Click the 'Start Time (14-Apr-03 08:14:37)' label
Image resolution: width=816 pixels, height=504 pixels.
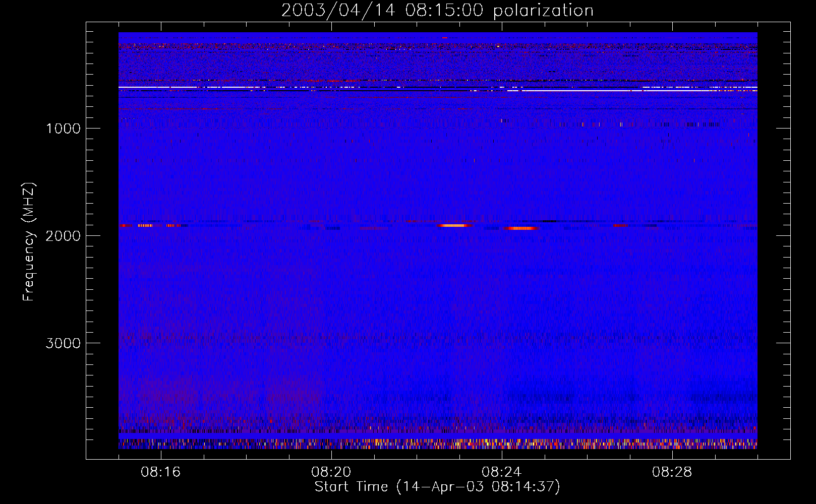pyautogui.click(x=437, y=487)
